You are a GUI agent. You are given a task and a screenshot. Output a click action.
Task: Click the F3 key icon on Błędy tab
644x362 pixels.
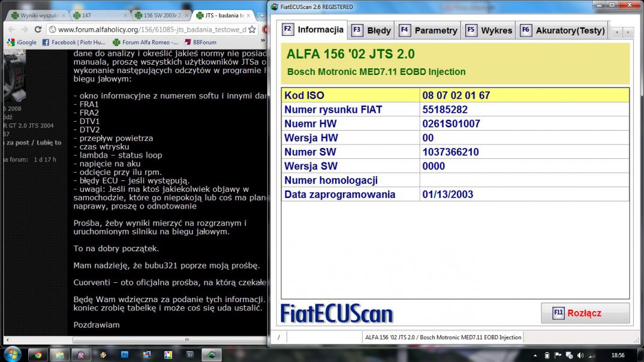pos(357,30)
